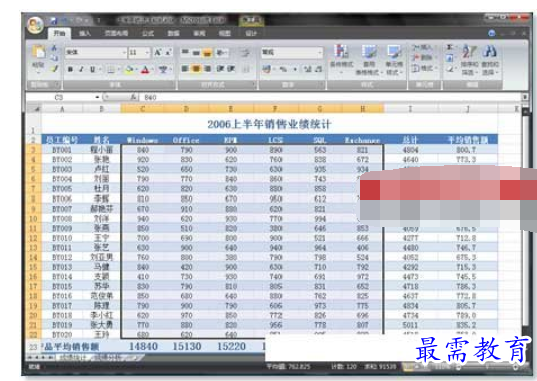537x381 pixels.
Task: Switch to the Data ribbon tab
Action: pos(173,33)
